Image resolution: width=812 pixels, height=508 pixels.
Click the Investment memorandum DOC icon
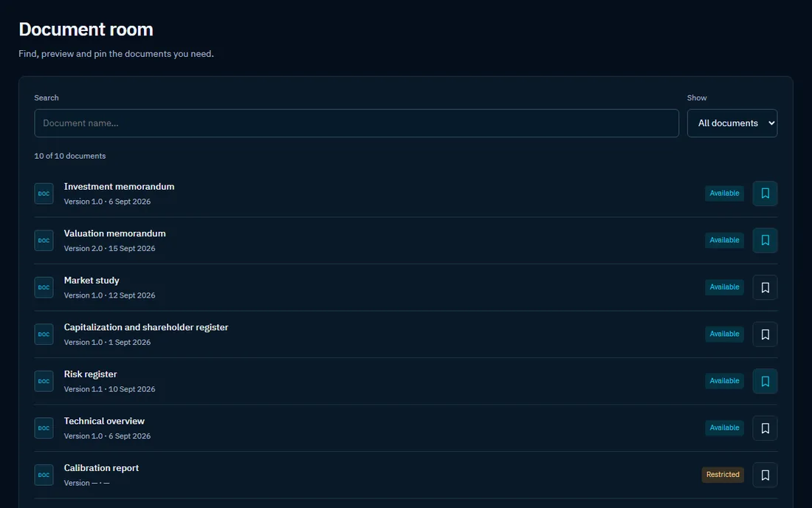[x=44, y=193]
